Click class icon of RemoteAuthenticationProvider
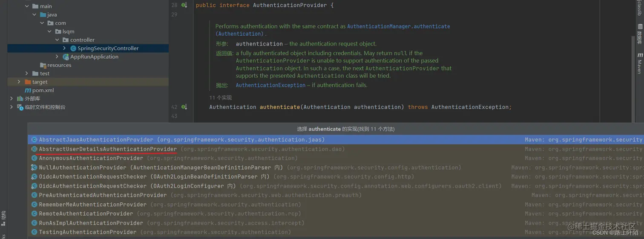The height and width of the screenshot is (239, 644). pos(34,213)
